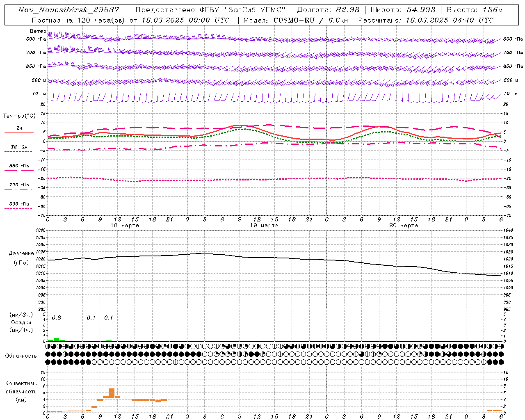
Task: Click the Облачность row label
Action: tap(21, 356)
